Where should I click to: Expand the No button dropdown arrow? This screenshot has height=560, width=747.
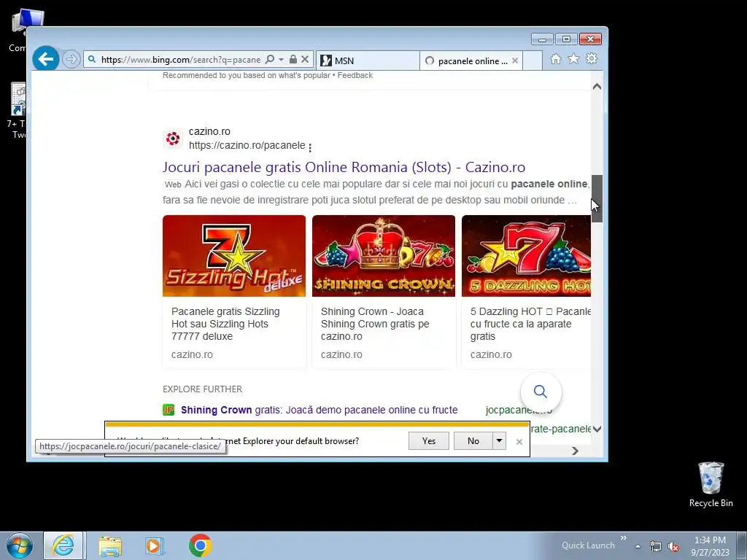[x=499, y=441]
